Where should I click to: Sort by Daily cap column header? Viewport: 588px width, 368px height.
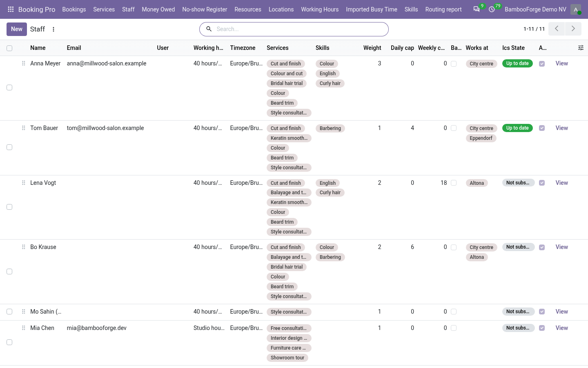[402, 48]
